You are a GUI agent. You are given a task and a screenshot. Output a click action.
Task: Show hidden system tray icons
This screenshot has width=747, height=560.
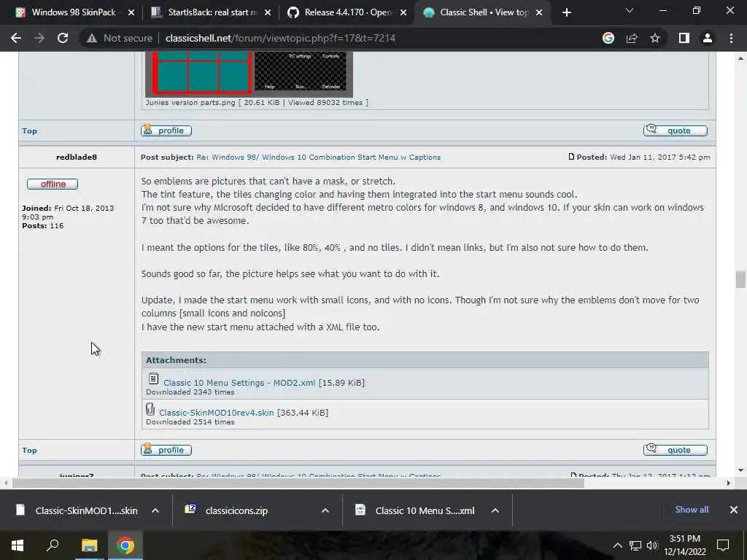pos(617,545)
